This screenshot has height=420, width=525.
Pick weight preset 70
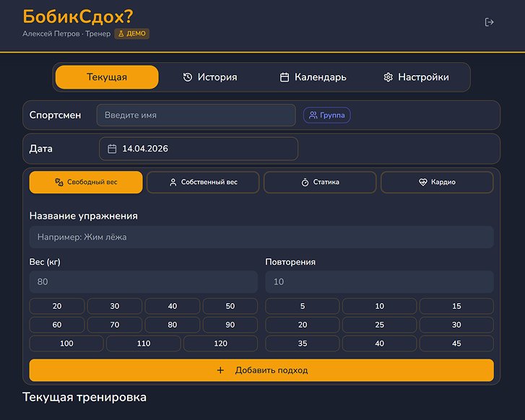click(115, 325)
